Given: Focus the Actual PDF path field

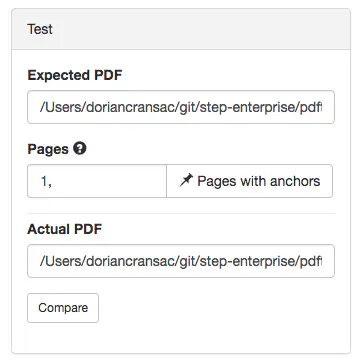Looking at the screenshot, I should tap(181, 261).
